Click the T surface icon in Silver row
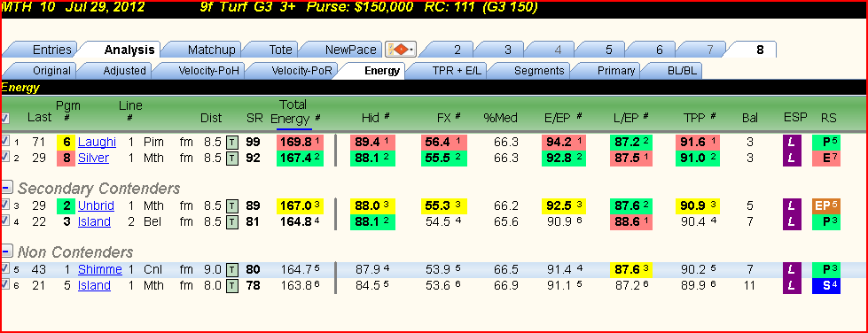 (x=232, y=159)
